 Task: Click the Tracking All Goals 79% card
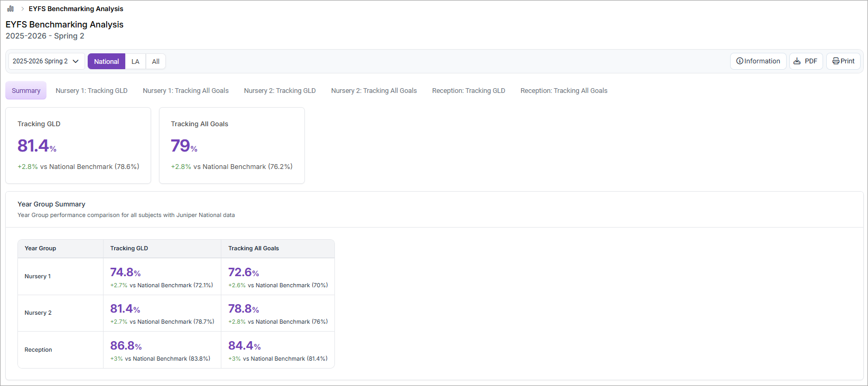click(x=231, y=145)
